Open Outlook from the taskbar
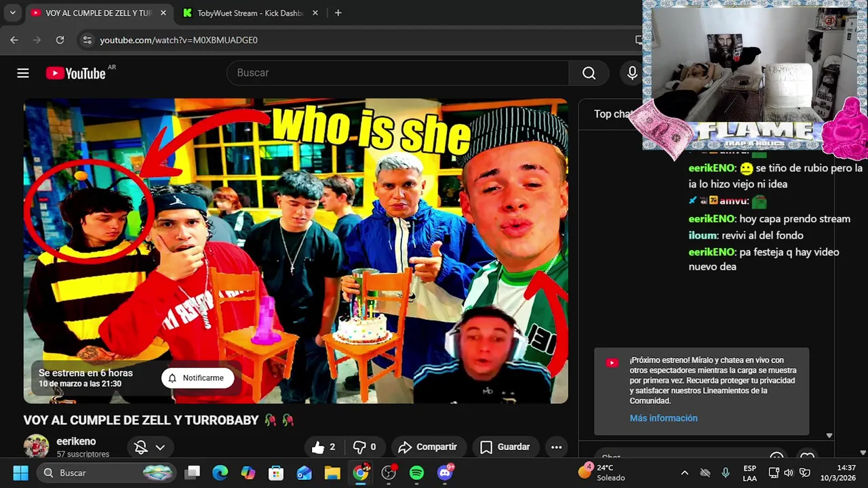The image size is (868, 488). coord(304,472)
